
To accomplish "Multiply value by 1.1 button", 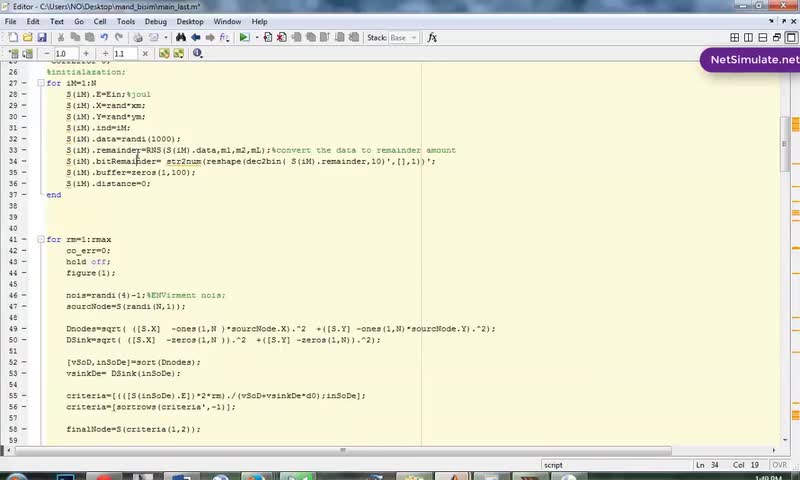I will click(x=145, y=53).
